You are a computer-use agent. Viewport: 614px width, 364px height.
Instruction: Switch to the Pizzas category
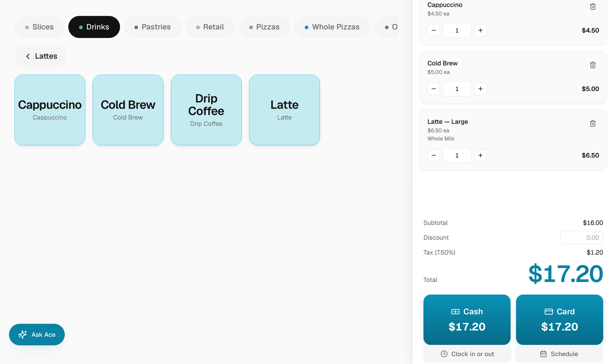click(x=264, y=27)
